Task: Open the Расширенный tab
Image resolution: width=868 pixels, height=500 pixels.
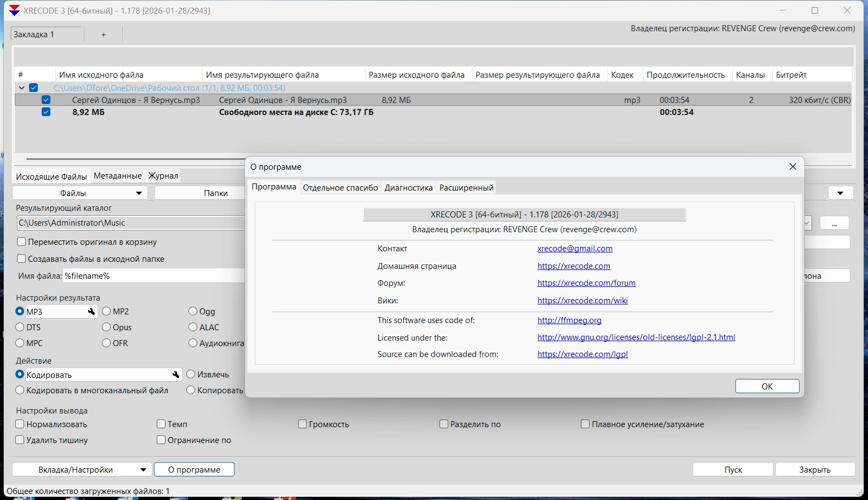Action: tap(466, 188)
